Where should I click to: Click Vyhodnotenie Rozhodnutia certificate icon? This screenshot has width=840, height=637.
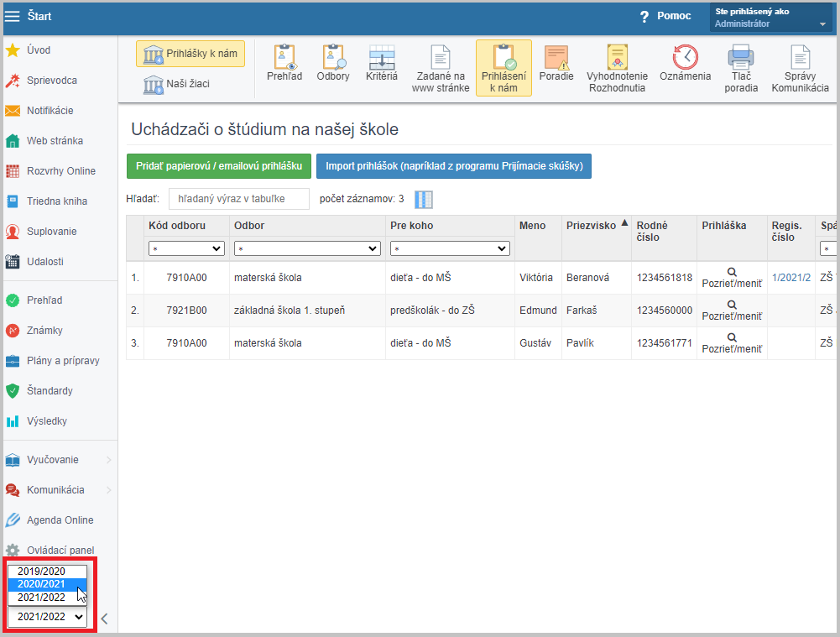click(617, 57)
